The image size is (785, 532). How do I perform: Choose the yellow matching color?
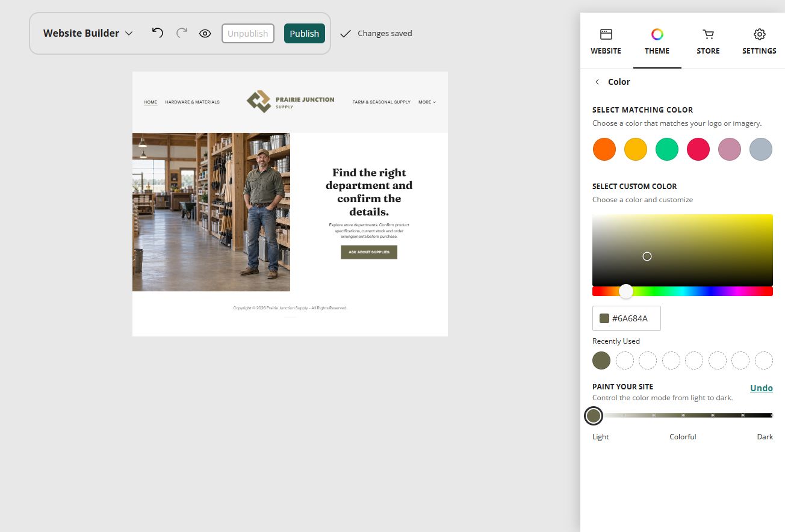(636, 149)
